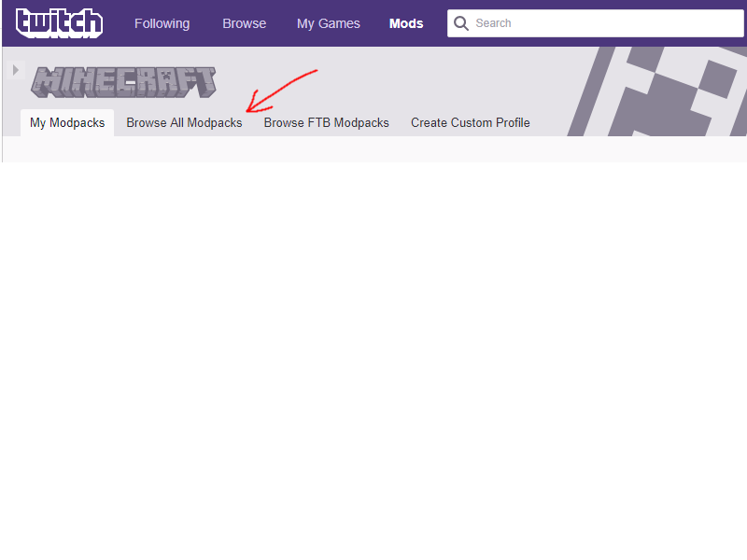
Task: Open the Following menu
Action: click(162, 23)
